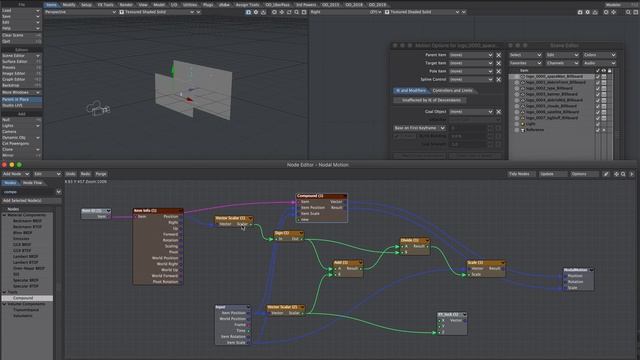
Task: Click the NodalMotion destination node header
Action: [x=578, y=270]
